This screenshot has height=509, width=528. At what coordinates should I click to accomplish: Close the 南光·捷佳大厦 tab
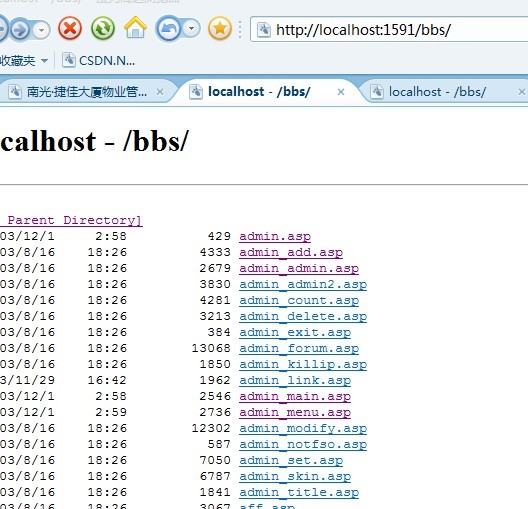[160, 92]
